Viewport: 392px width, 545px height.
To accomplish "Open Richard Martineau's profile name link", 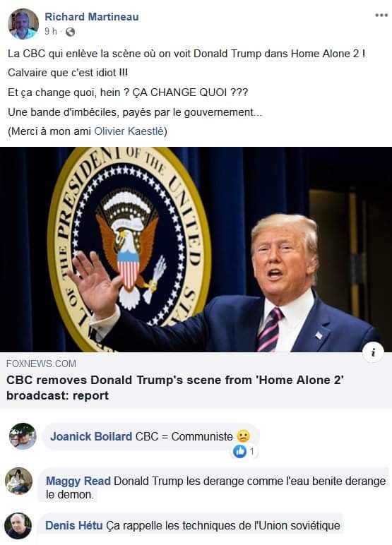I will tap(92, 17).
